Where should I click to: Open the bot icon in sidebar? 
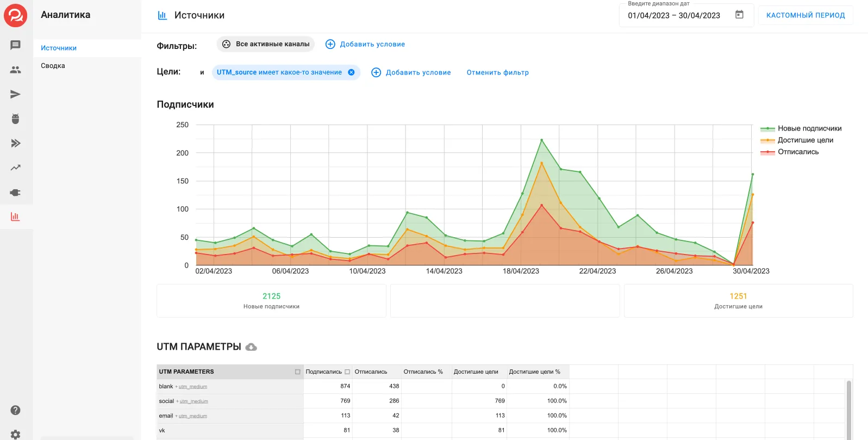15,119
